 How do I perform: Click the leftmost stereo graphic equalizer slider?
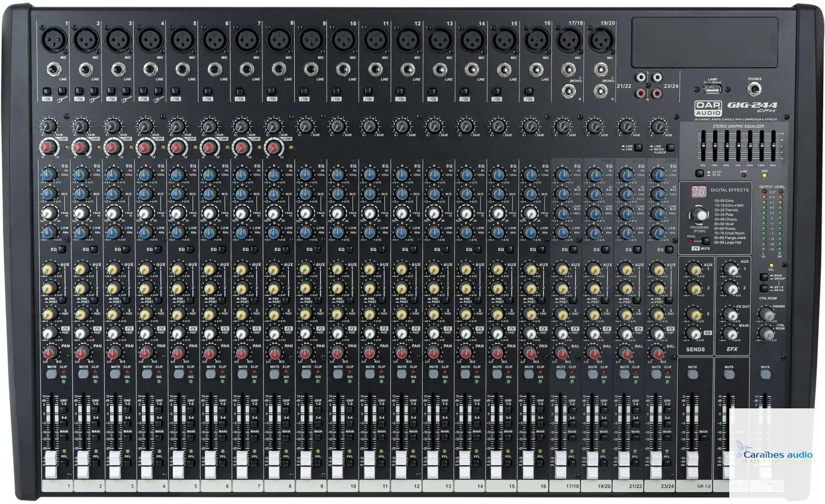(702, 146)
